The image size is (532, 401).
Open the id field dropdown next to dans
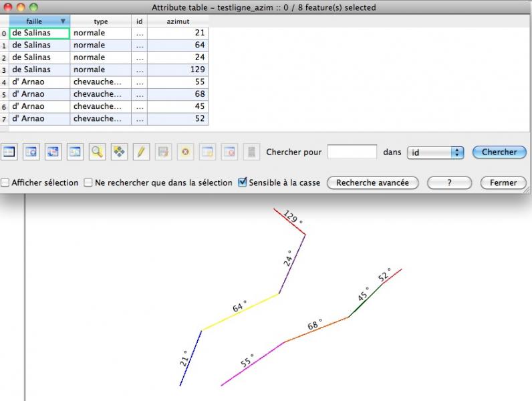coord(435,152)
